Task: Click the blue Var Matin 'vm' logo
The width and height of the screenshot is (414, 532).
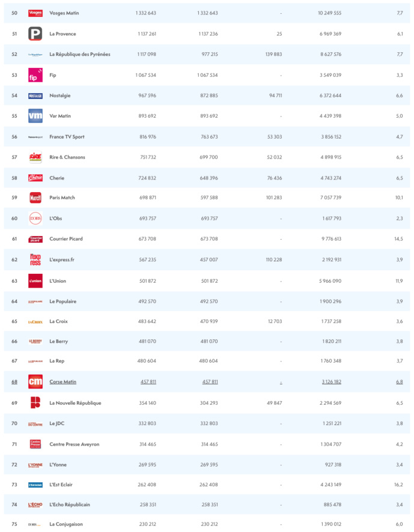Action: coord(35,116)
